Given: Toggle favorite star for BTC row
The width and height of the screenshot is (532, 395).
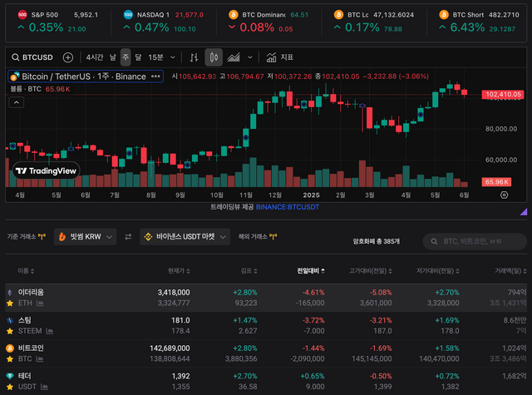Looking at the screenshot, I should (10, 359).
